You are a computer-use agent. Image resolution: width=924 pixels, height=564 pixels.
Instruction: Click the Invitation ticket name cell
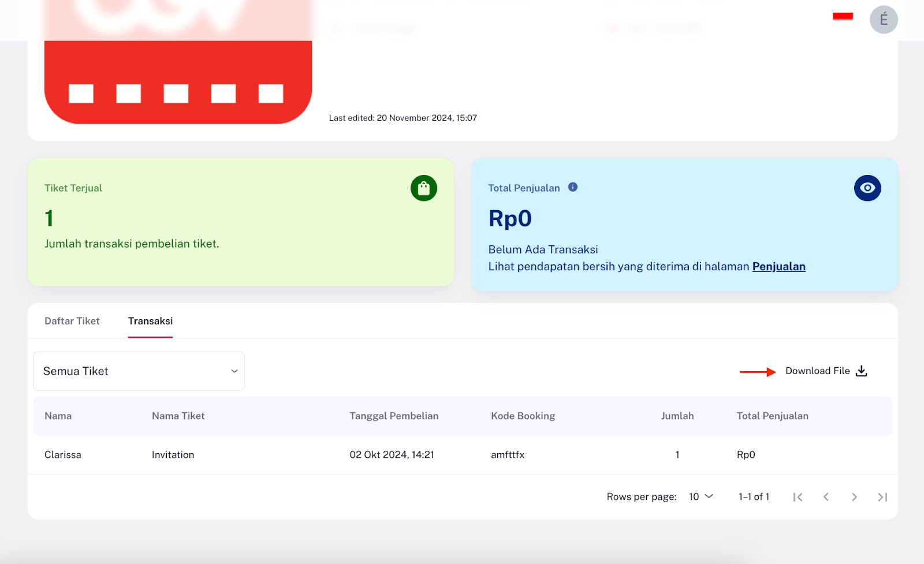(173, 455)
